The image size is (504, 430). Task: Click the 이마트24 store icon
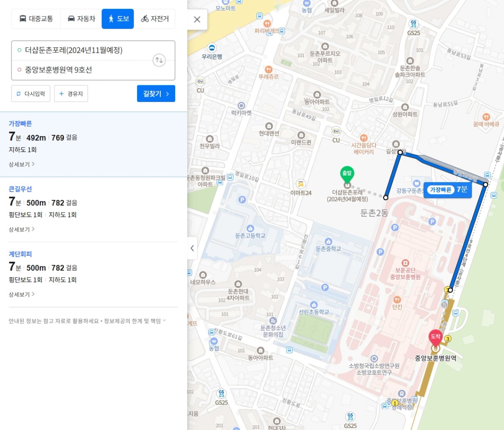coord(301,184)
